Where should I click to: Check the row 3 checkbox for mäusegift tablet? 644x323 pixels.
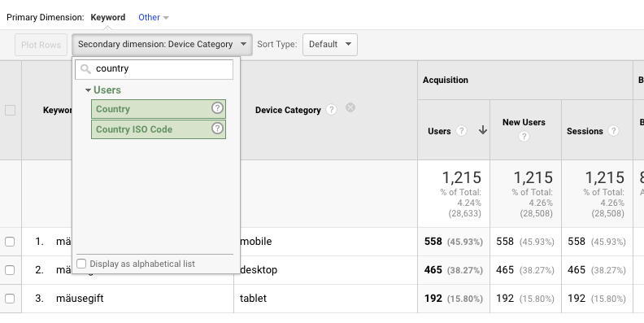point(10,299)
